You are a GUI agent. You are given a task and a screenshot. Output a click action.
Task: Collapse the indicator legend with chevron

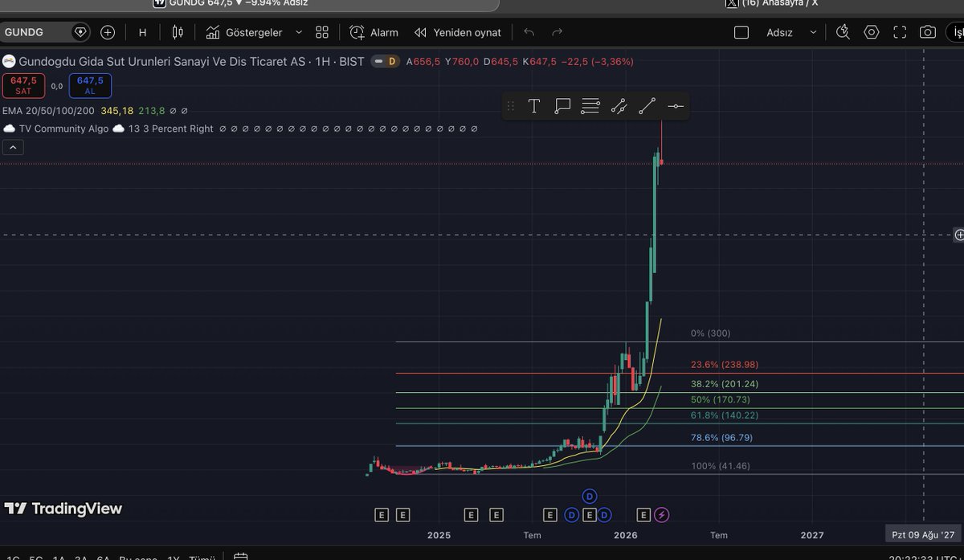(x=14, y=147)
